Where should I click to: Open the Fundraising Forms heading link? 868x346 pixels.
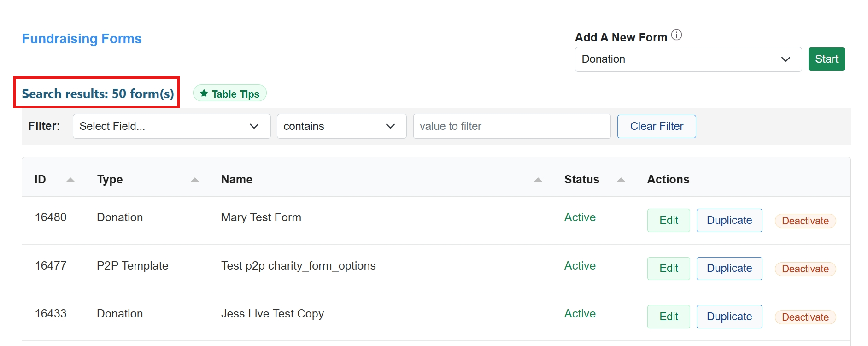coord(82,39)
